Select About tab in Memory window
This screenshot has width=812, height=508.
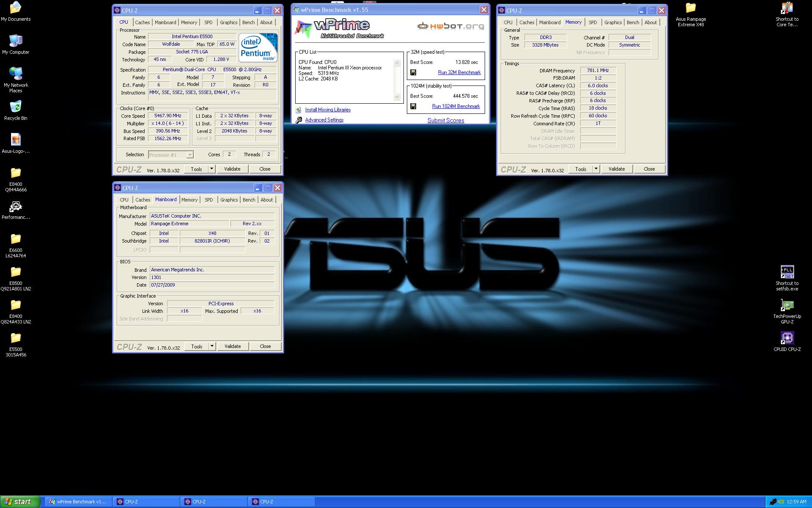tap(651, 22)
